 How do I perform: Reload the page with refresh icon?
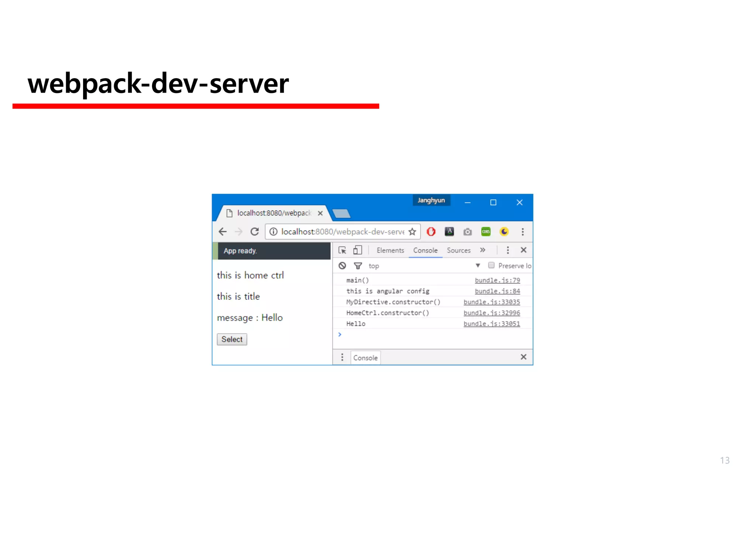coord(254,232)
